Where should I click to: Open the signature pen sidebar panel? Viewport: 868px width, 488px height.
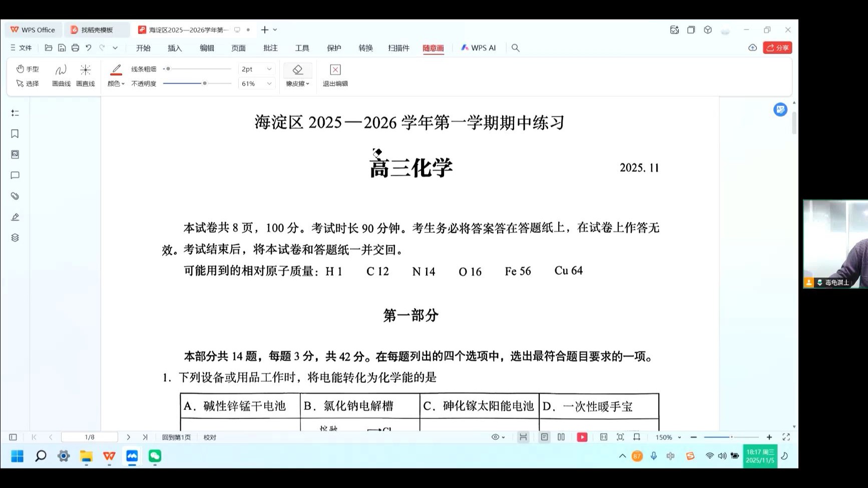(15, 217)
